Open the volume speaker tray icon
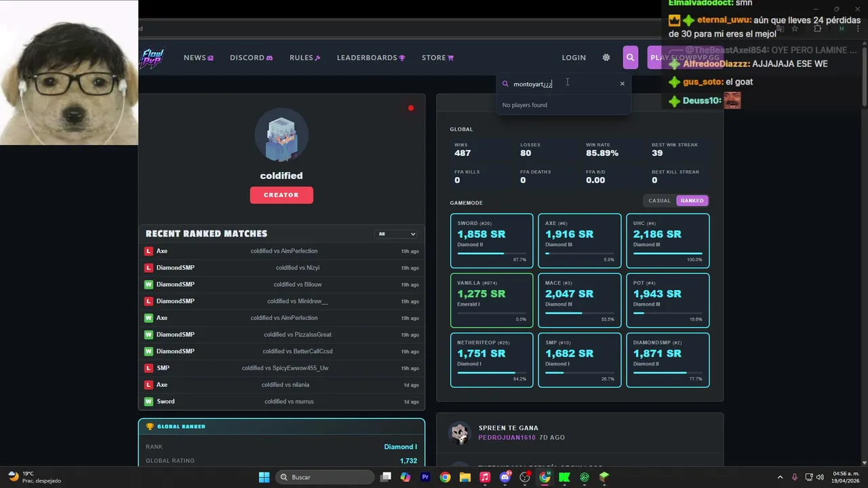 click(821, 477)
